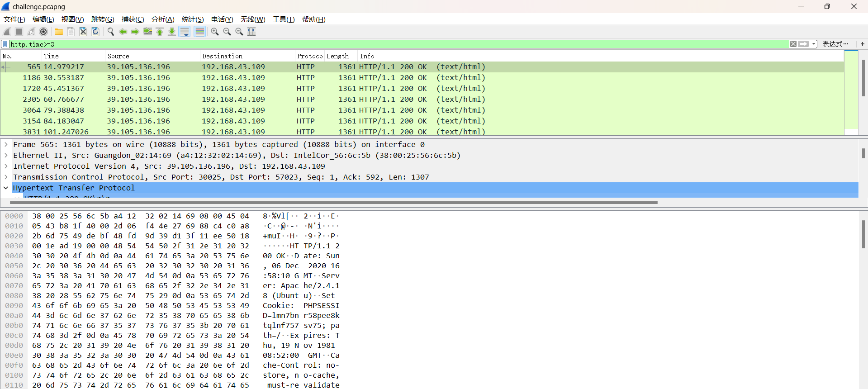Click the zoom in icon
This screenshot has height=389, width=868.
click(215, 32)
